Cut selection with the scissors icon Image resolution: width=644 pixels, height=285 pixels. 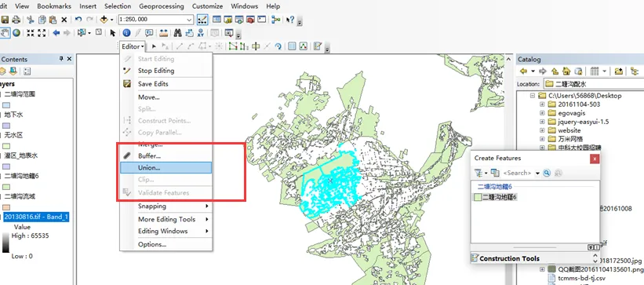(31, 20)
